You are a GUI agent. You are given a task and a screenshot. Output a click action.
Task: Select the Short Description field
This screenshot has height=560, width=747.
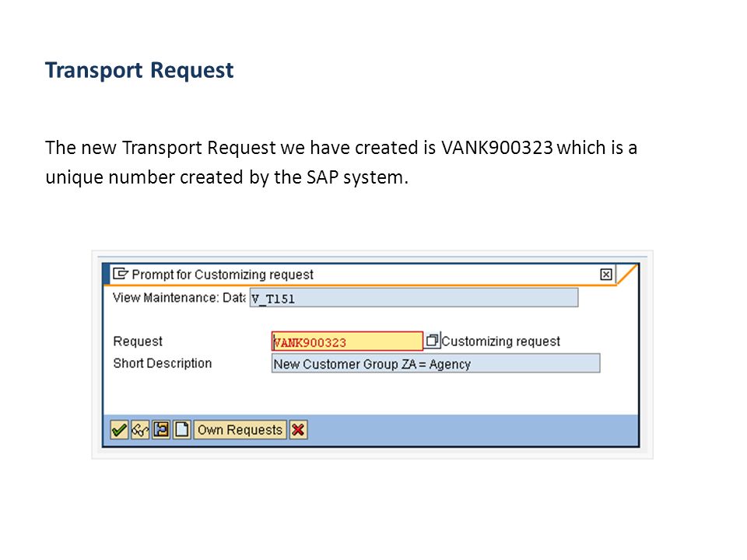(x=436, y=363)
